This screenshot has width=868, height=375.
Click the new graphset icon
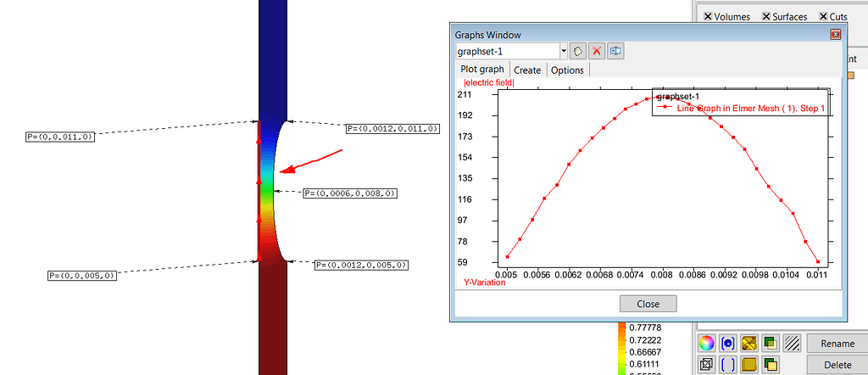coord(578,52)
